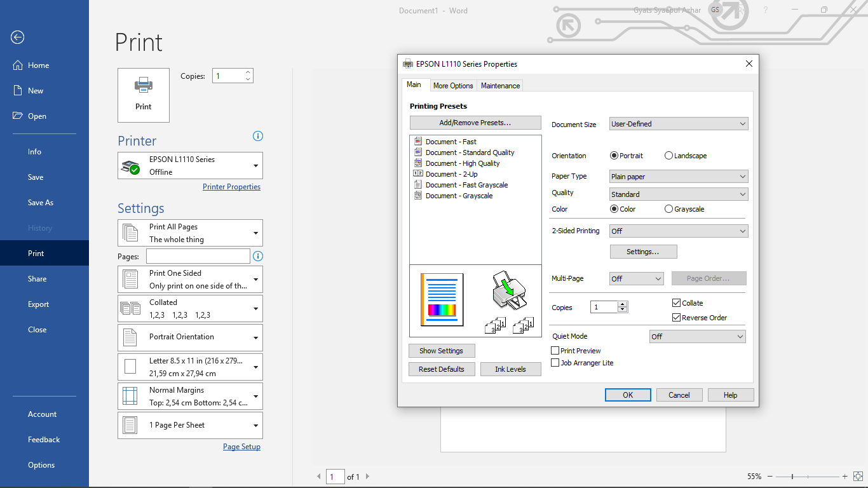Open the Quality dropdown
The image size is (868, 488).
679,194
